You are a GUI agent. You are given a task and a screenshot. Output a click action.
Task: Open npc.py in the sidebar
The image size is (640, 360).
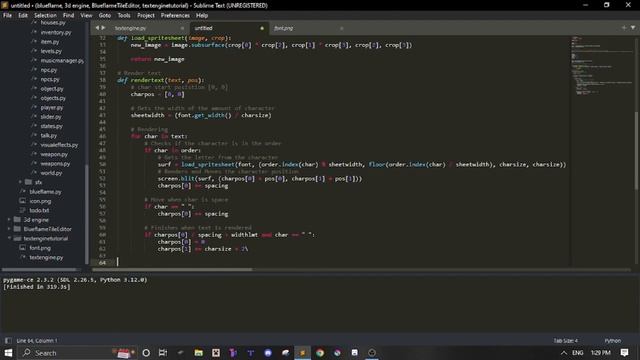tap(49, 70)
